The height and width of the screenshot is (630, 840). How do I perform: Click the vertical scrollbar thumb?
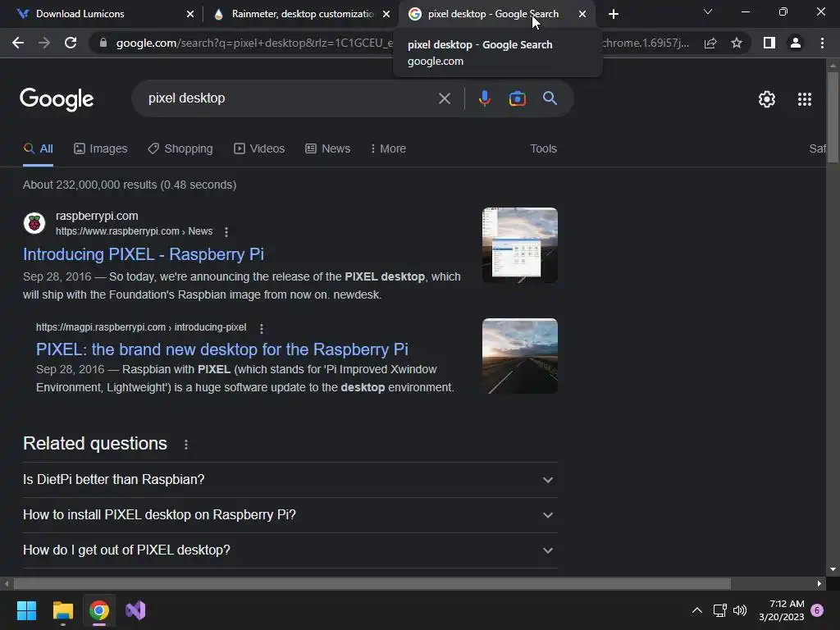click(x=833, y=116)
